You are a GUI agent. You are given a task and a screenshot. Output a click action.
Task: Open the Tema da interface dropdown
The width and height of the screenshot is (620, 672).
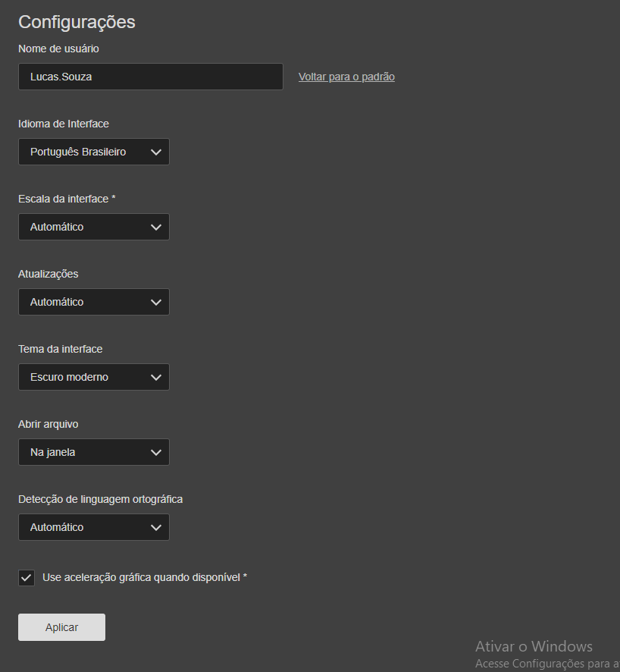click(x=93, y=377)
